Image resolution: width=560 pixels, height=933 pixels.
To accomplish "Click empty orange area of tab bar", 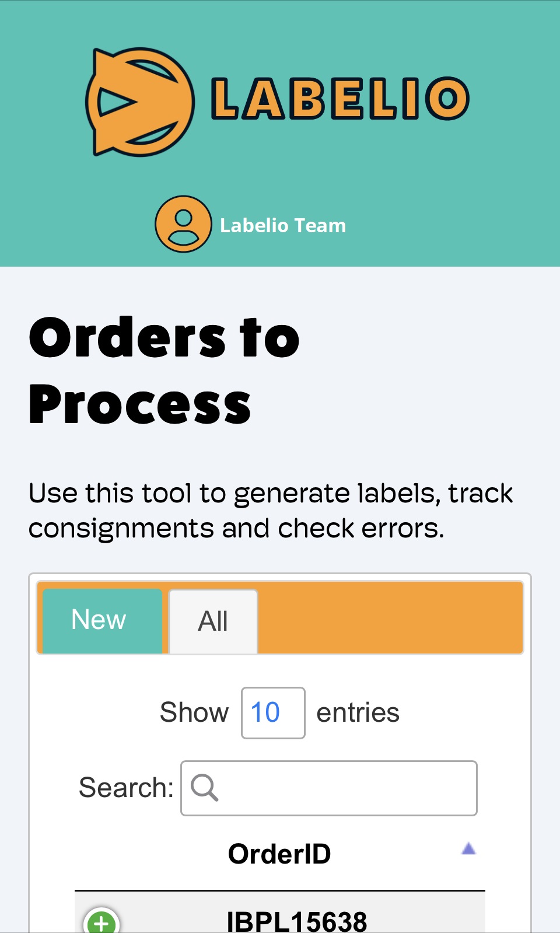I will (391, 618).
